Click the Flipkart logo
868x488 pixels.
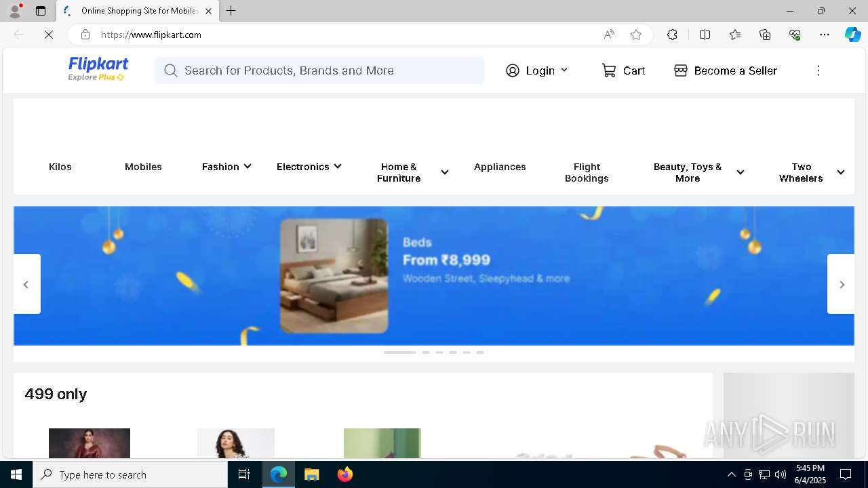point(98,69)
